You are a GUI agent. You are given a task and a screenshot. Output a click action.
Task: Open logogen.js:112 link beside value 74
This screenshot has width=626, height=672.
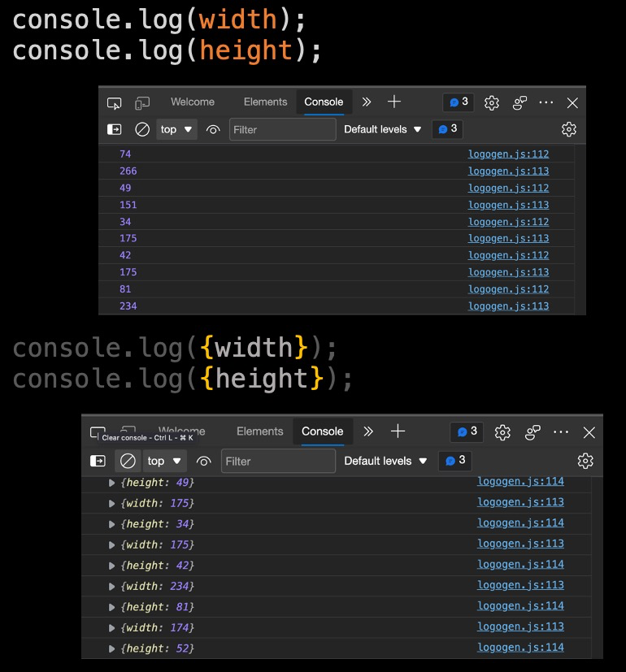pos(508,154)
